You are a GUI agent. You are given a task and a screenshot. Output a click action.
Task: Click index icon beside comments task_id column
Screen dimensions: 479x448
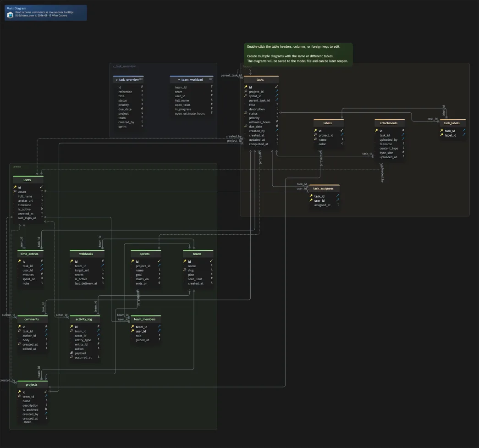[19, 331]
